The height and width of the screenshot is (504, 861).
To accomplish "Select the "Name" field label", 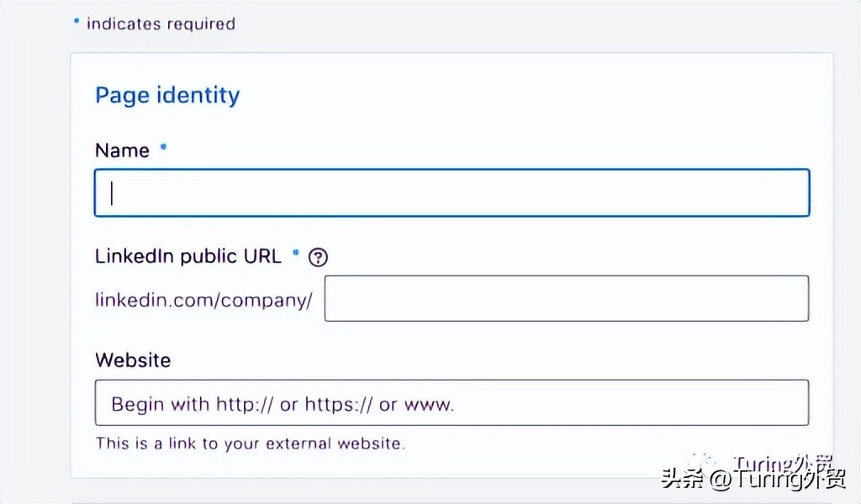I will click(122, 151).
